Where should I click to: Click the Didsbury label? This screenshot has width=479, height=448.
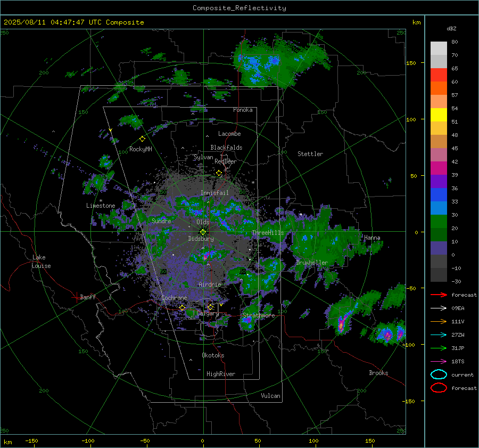click(201, 239)
